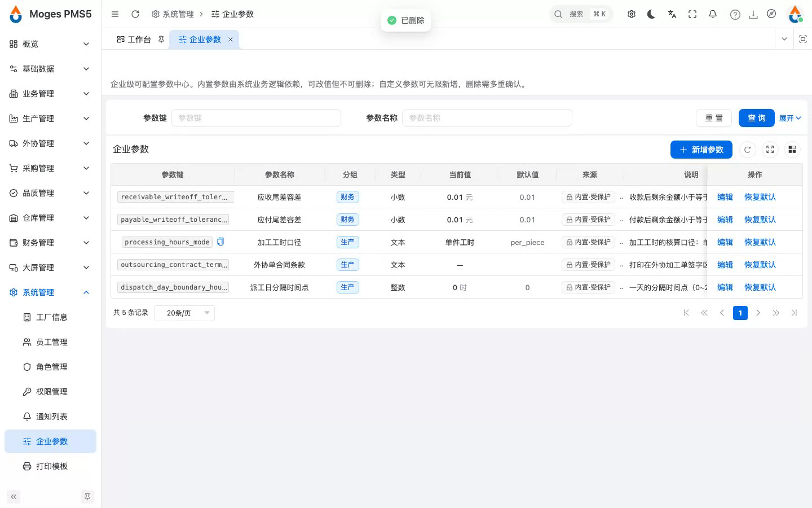
Task: Expand more filters with 展开
Action: [x=790, y=118]
